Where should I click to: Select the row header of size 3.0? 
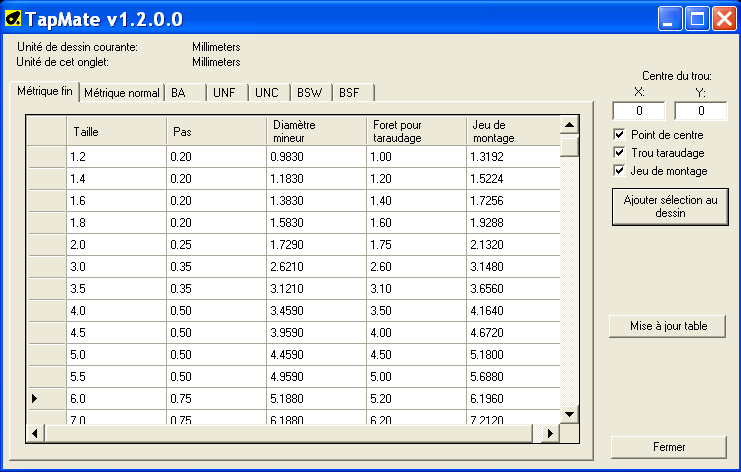pyautogui.click(x=47, y=266)
